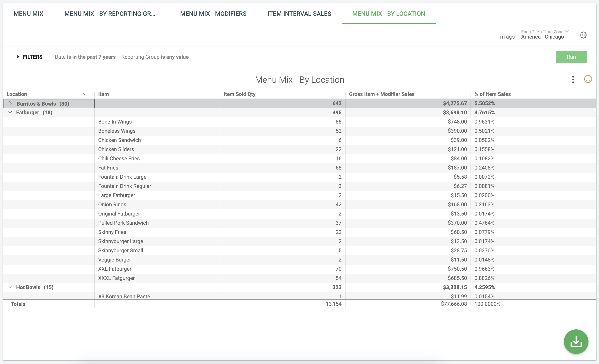
Task: Click the Reporting Group filter summary
Action: point(155,57)
